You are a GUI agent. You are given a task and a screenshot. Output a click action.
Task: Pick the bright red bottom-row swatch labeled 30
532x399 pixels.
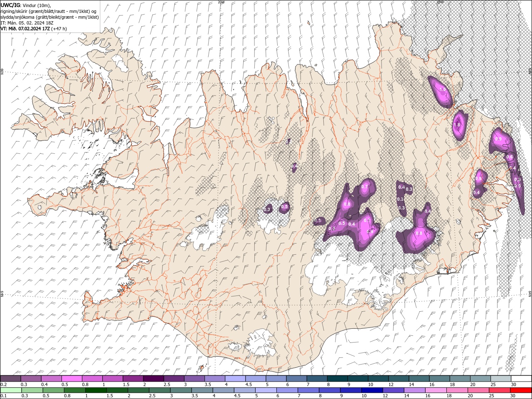pos(521,390)
